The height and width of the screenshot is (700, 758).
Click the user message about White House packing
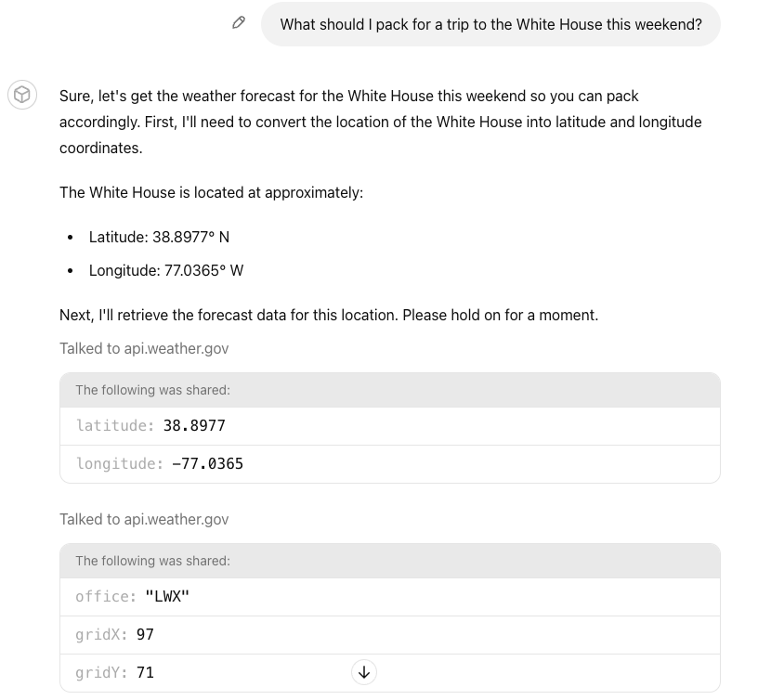click(490, 24)
